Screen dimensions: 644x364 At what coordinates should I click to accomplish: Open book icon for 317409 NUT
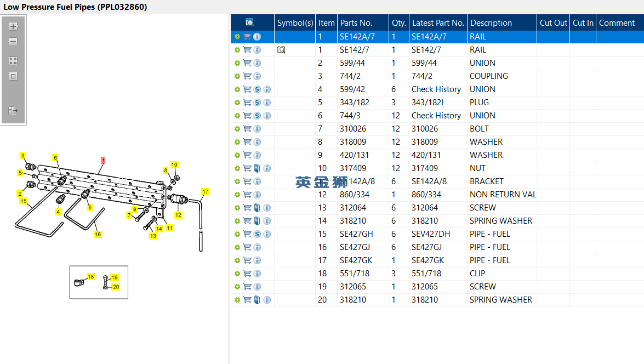coord(257,168)
